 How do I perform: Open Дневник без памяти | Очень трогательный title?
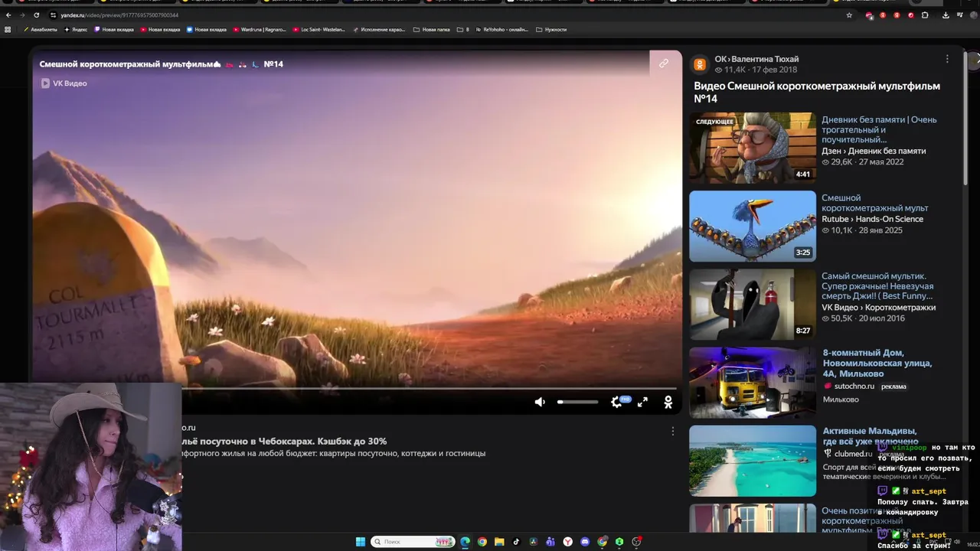(x=879, y=129)
